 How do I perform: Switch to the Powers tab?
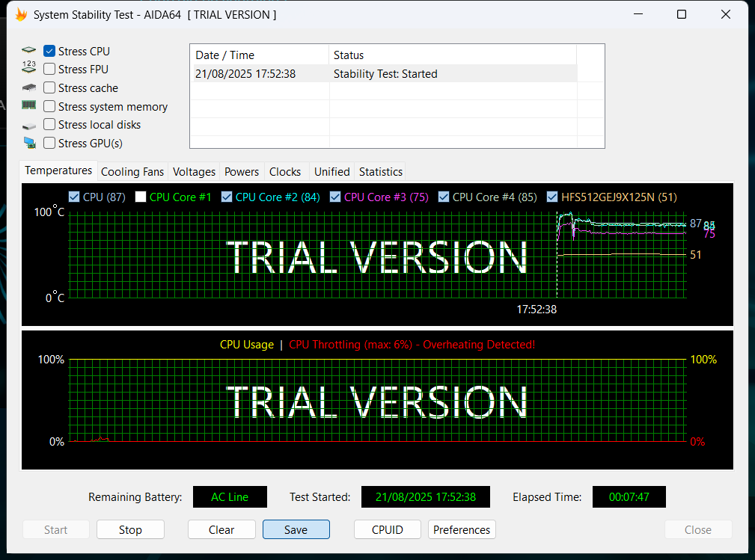click(241, 172)
